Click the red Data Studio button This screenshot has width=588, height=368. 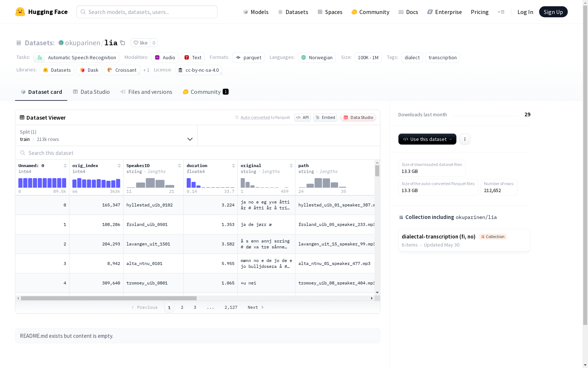[358, 117]
